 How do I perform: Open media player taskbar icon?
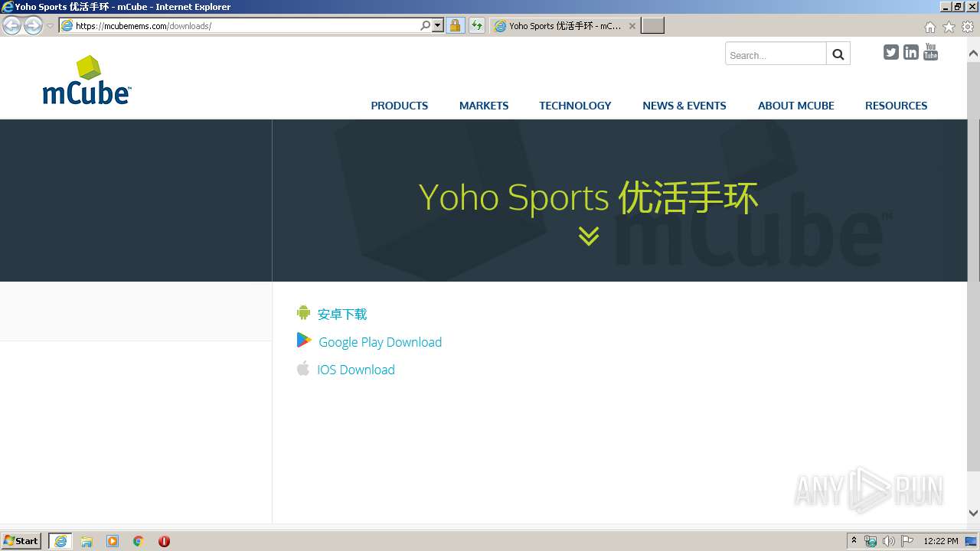pyautogui.click(x=113, y=541)
